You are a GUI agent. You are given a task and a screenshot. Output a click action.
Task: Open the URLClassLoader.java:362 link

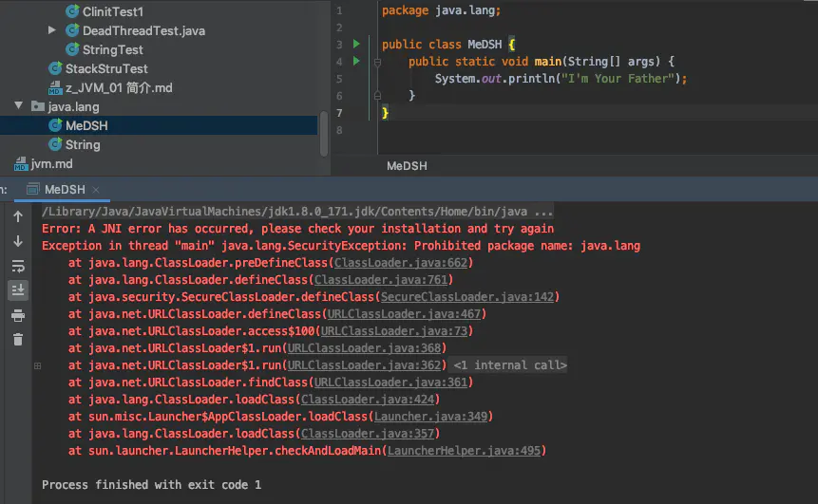click(364, 364)
